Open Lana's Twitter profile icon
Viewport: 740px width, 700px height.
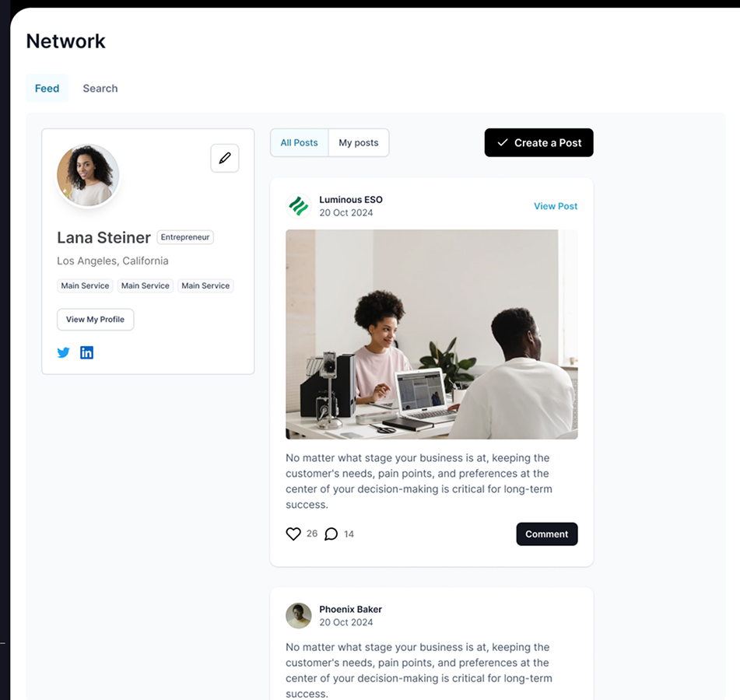point(63,352)
